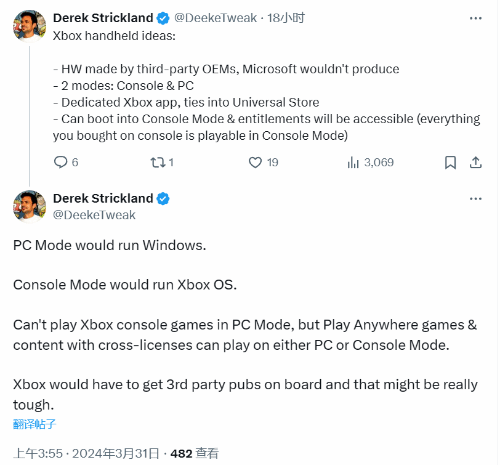Share the first tweet via upload icon

click(476, 162)
